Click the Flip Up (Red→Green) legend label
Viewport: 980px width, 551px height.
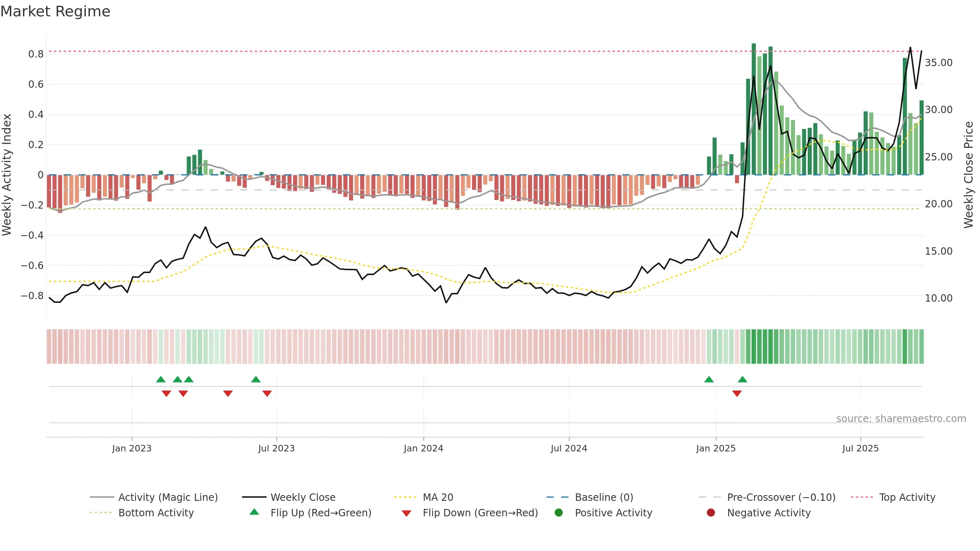[x=321, y=513]
